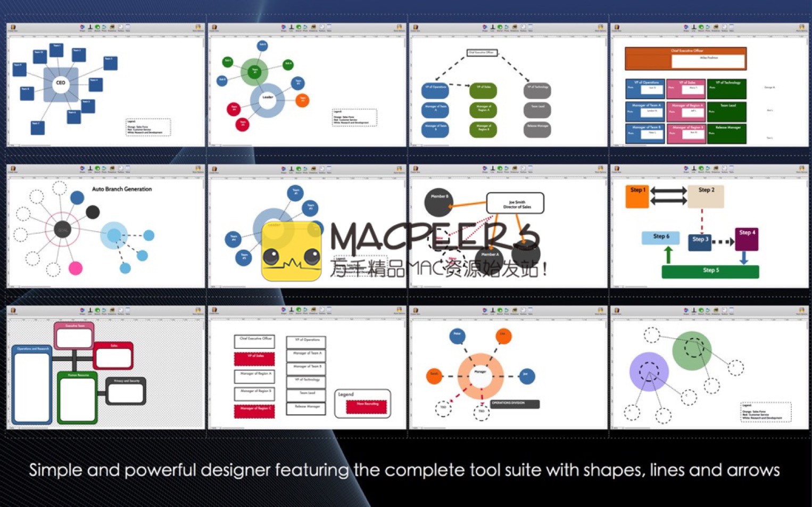Click the dark OPERATIONS DIVISION label bar
The height and width of the screenshot is (507, 812).
pyautogui.click(x=515, y=404)
